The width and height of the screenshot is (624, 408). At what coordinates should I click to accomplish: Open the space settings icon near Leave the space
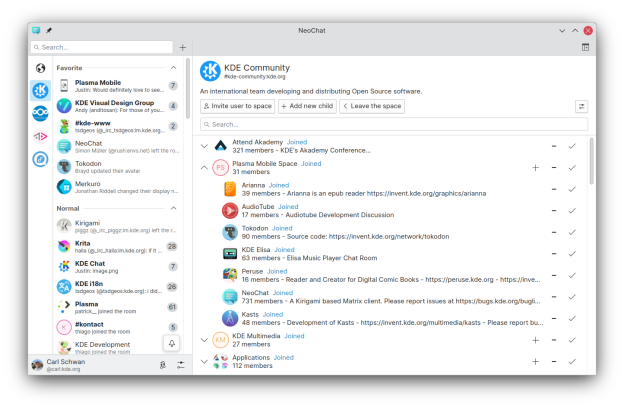coord(581,106)
